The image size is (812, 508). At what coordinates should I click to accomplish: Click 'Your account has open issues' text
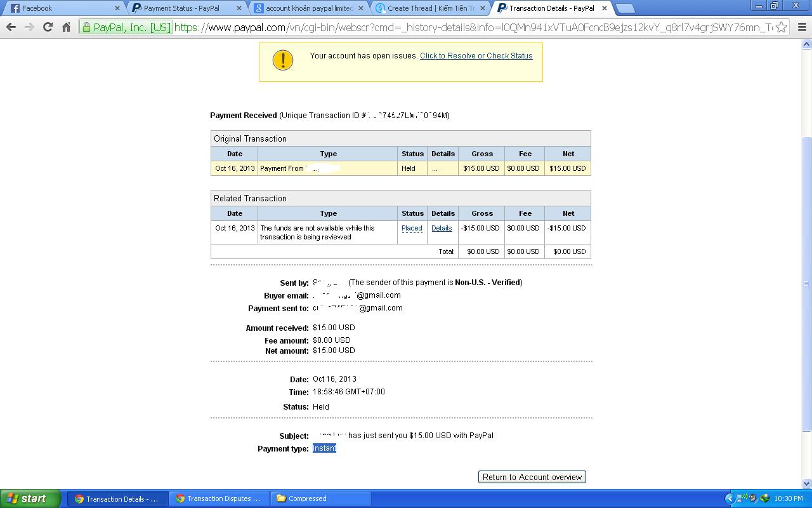pos(363,56)
